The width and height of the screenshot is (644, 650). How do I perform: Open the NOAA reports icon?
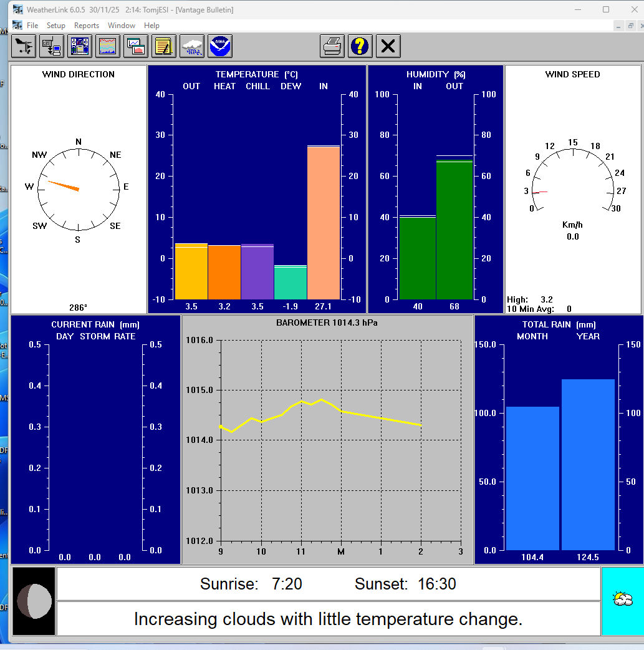[x=220, y=46]
